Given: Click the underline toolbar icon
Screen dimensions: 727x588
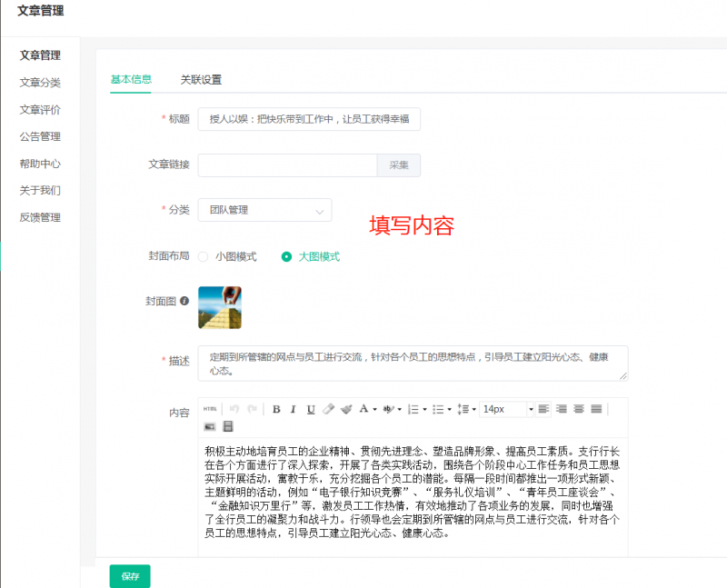Looking at the screenshot, I should pos(311,409).
